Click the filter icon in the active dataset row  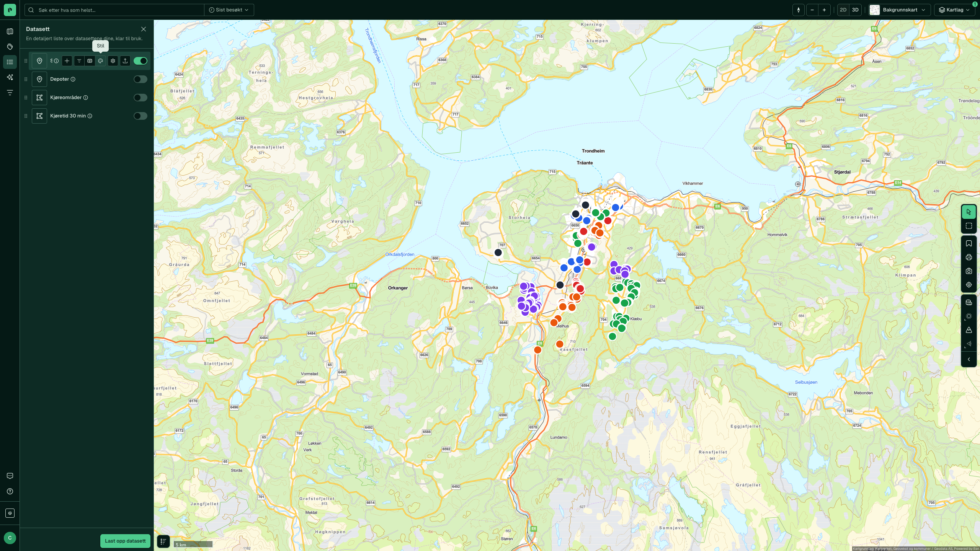point(79,61)
